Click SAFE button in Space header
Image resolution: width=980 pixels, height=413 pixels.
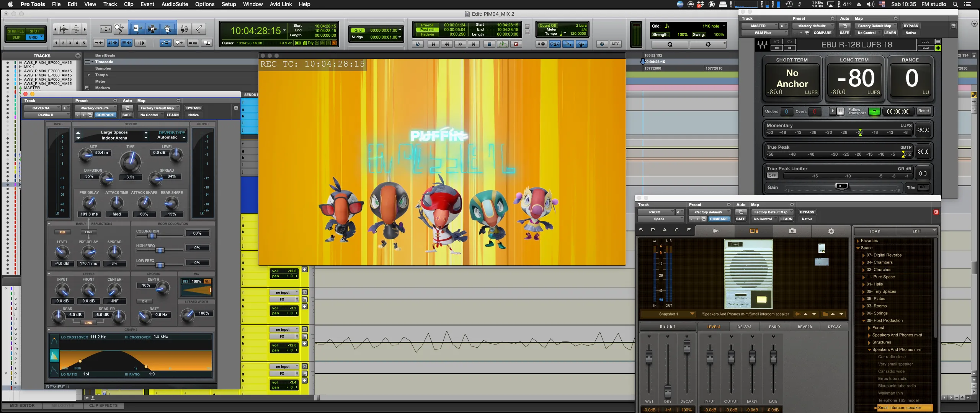point(740,219)
